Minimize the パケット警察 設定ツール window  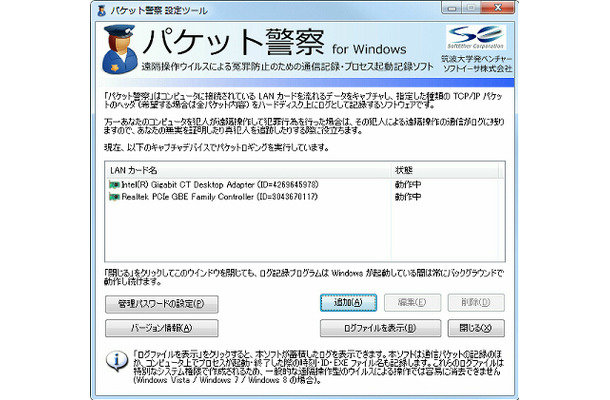[x=452, y=8]
